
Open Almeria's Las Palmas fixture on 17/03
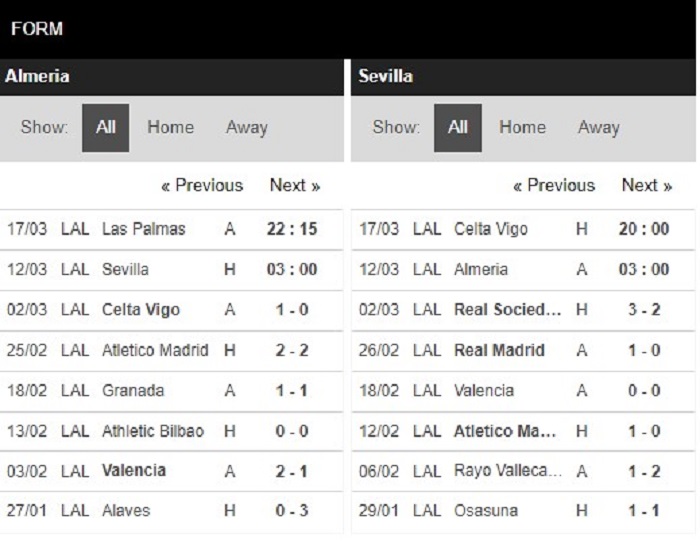(x=171, y=229)
